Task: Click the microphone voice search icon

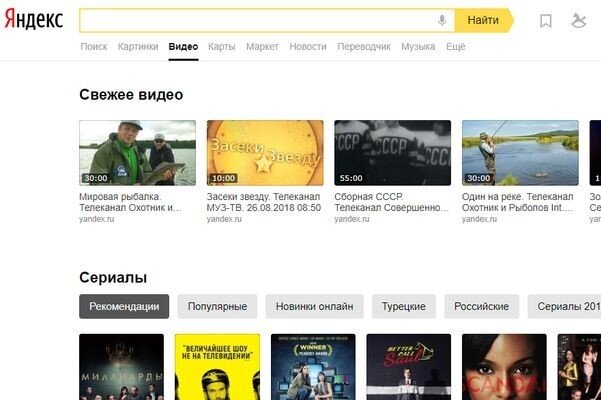Action: [x=442, y=20]
